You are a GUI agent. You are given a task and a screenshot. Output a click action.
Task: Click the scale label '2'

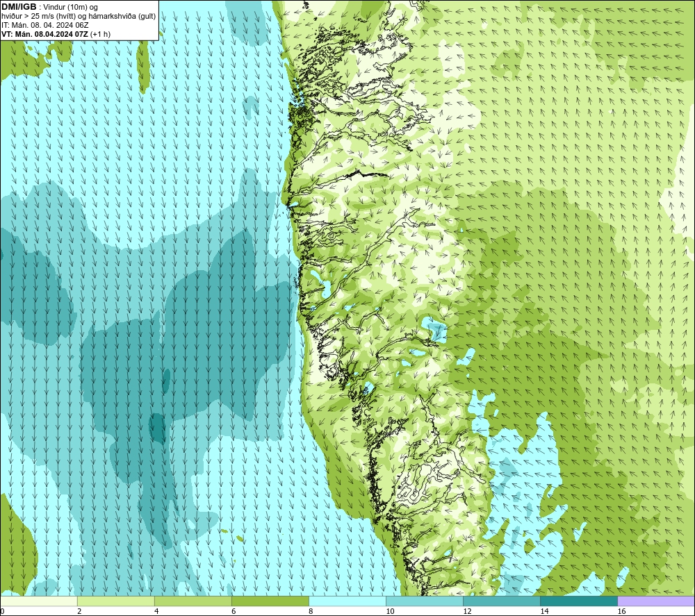coord(79,611)
